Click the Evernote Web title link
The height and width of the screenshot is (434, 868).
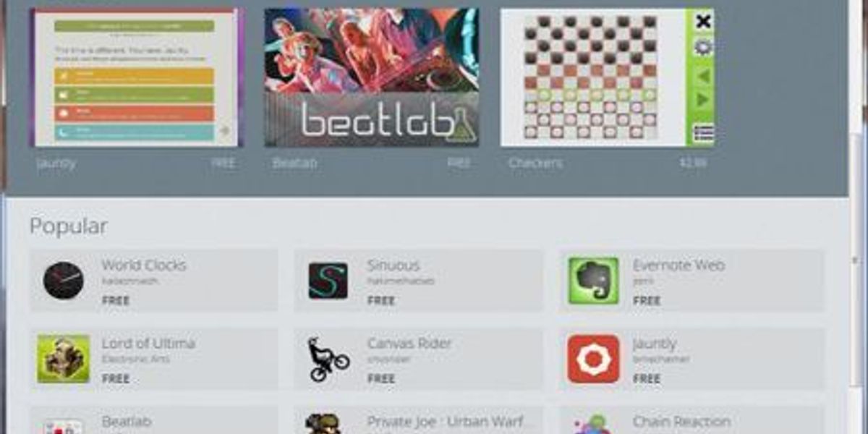(678, 265)
